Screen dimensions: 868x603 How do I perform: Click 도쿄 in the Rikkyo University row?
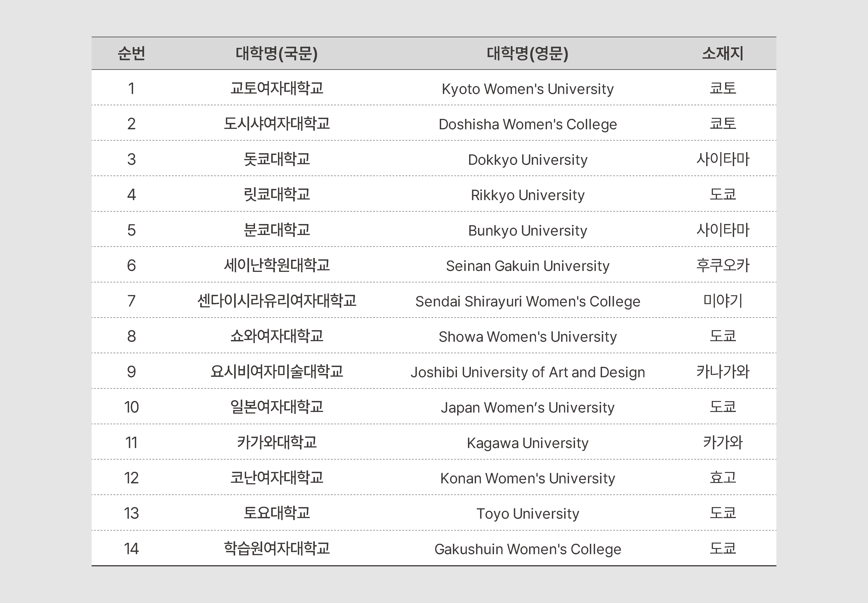[723, 195]
